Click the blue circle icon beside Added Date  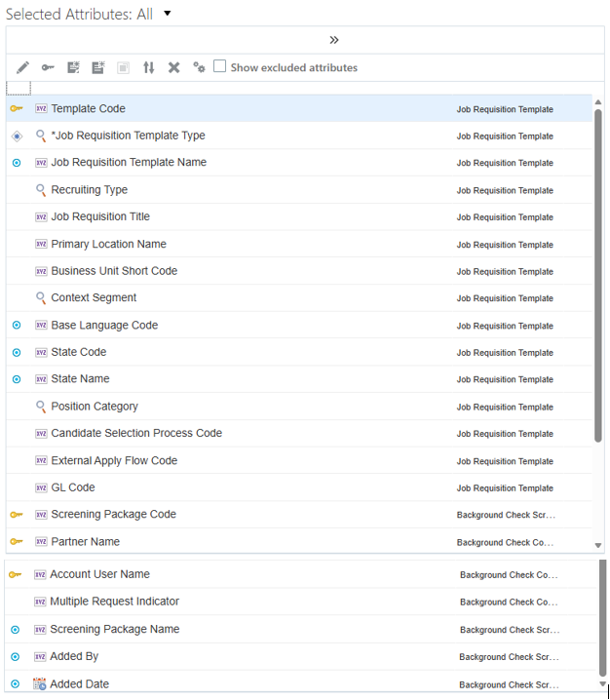(16, 684)
